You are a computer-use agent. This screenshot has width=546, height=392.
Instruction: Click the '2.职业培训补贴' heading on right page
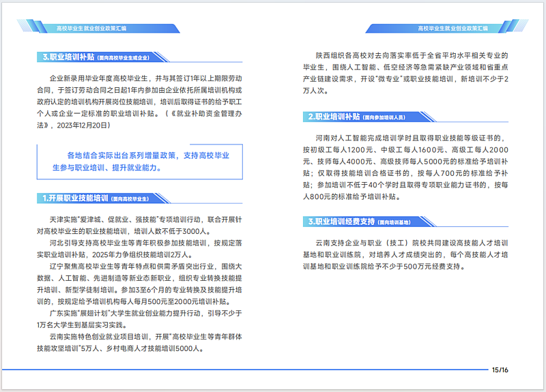pyautogui.click(x=332, y=117)
